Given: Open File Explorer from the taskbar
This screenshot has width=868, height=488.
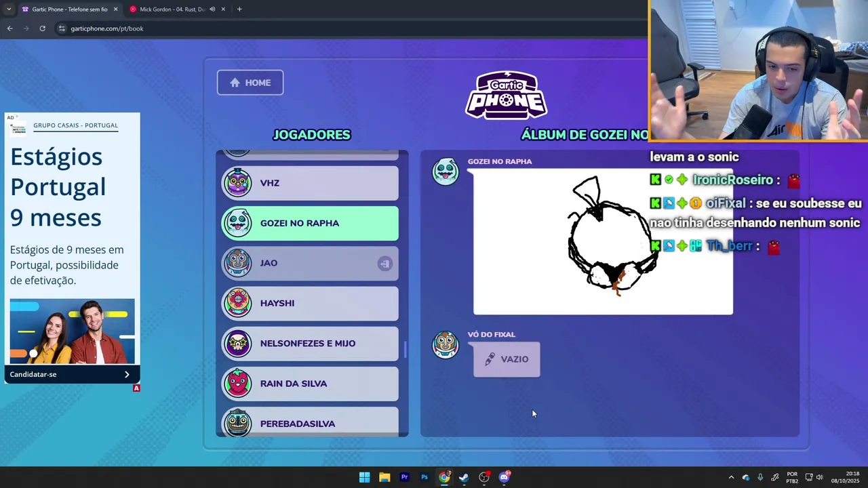Looking at the screenshot, I should pyautogui.click(x=384, y=477).
